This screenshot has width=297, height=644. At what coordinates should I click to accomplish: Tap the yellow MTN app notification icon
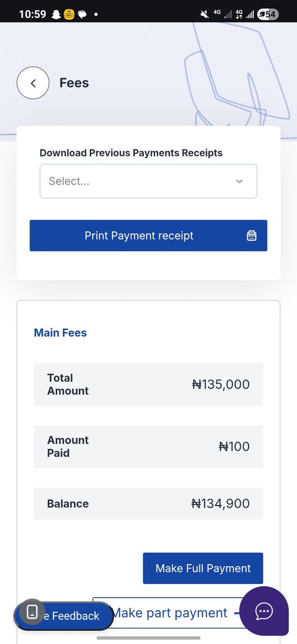click(69, 14)
